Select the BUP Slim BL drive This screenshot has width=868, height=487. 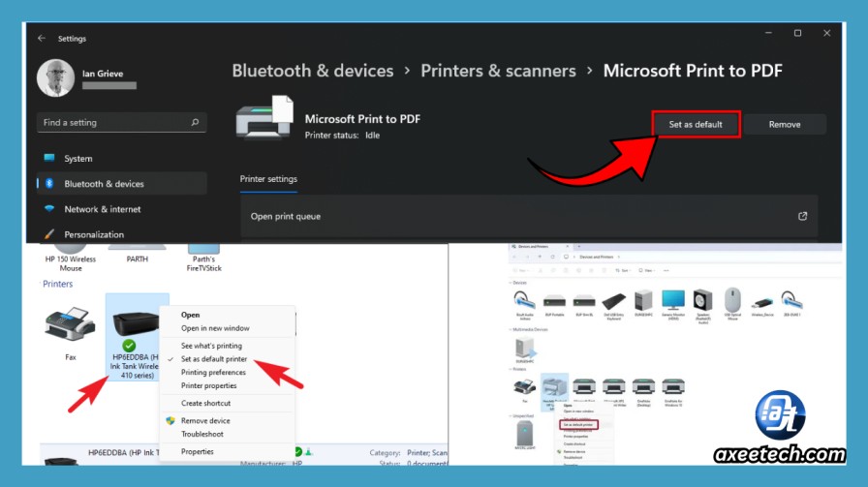584,304
